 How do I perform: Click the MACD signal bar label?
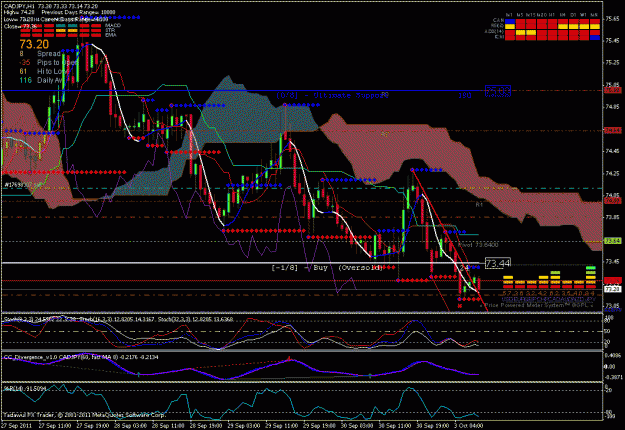click(x=113, y=26)
